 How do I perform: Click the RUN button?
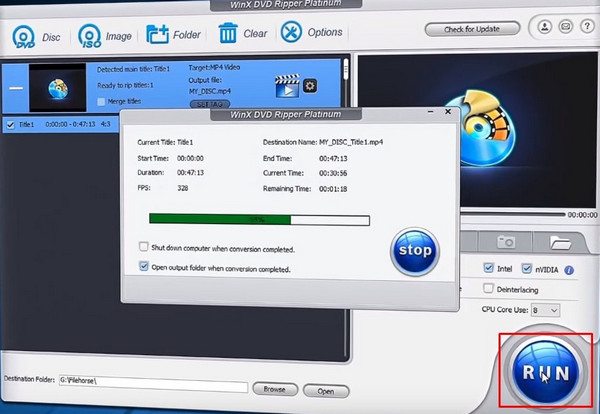click(x=545, y=372)
